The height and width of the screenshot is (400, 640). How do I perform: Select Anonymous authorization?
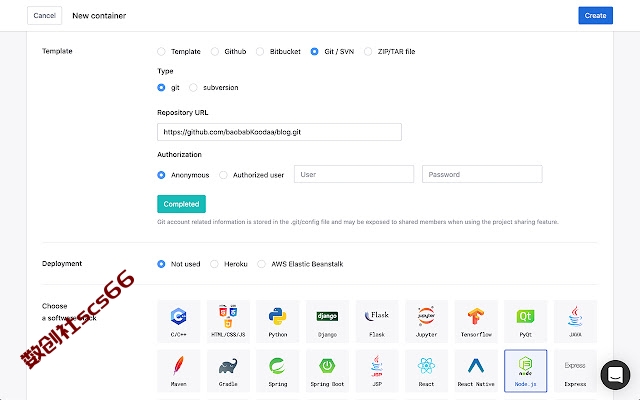point(161,175)
